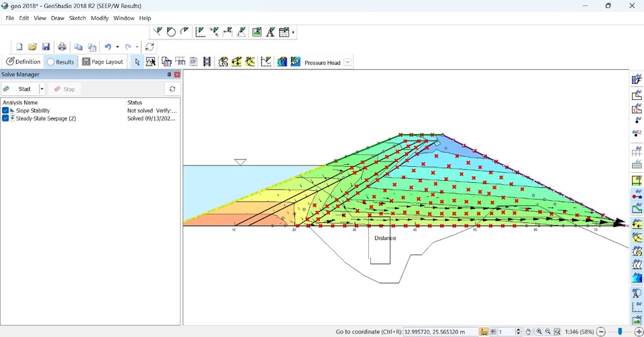The image size is (644, 337).
Task: Select the arrow pointer tool
Action: coord(138,62)
